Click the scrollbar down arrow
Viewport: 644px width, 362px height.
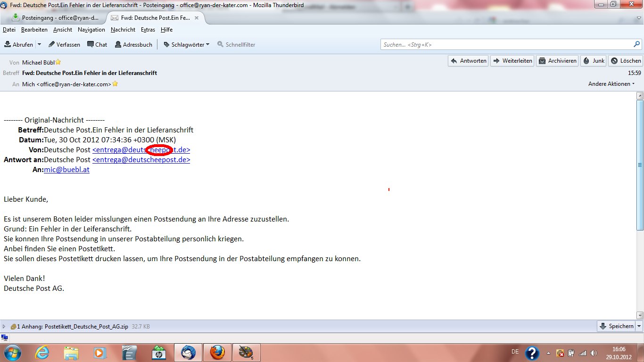(x=640, y=315)
